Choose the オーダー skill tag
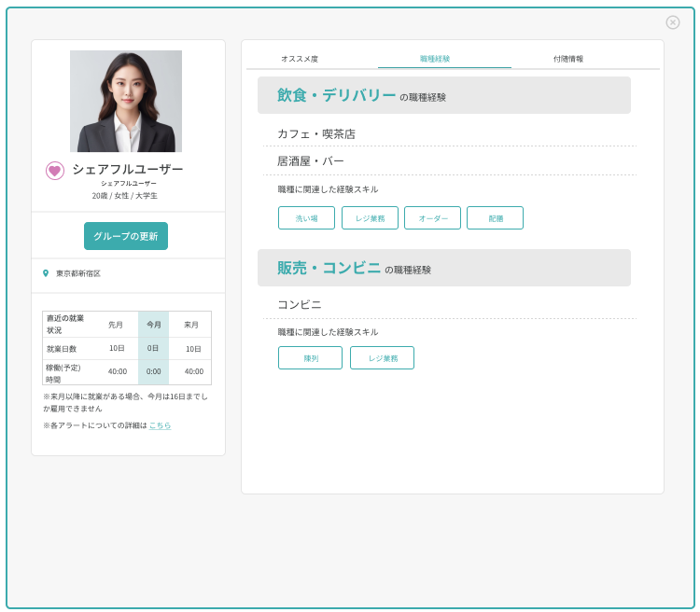700x612 pixels. click(432, 218)
